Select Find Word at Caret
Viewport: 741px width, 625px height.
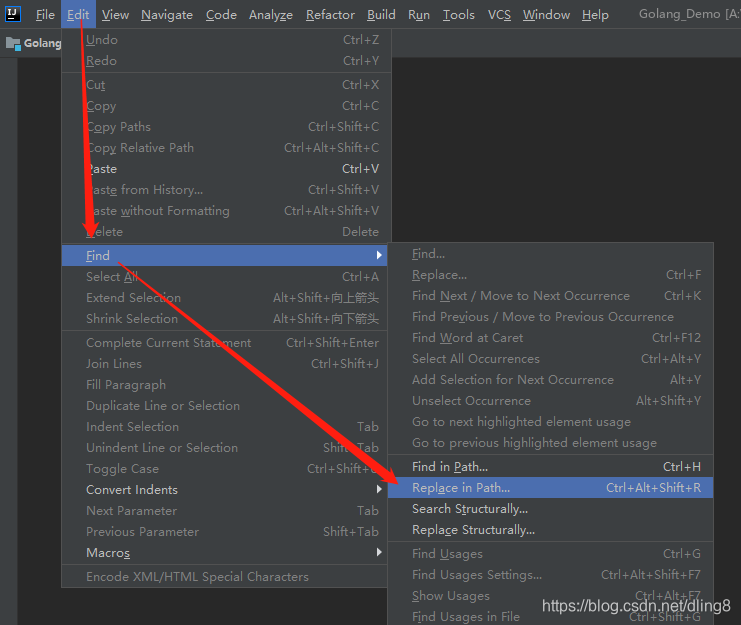[551, 338]
